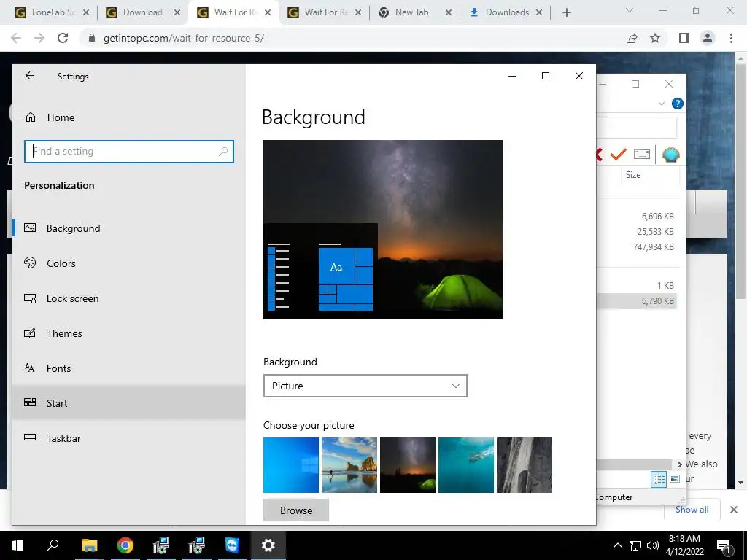Choose the gray rock cliff wallpaper thumbnail
The image size is (747, 560).
click(525, 465)
